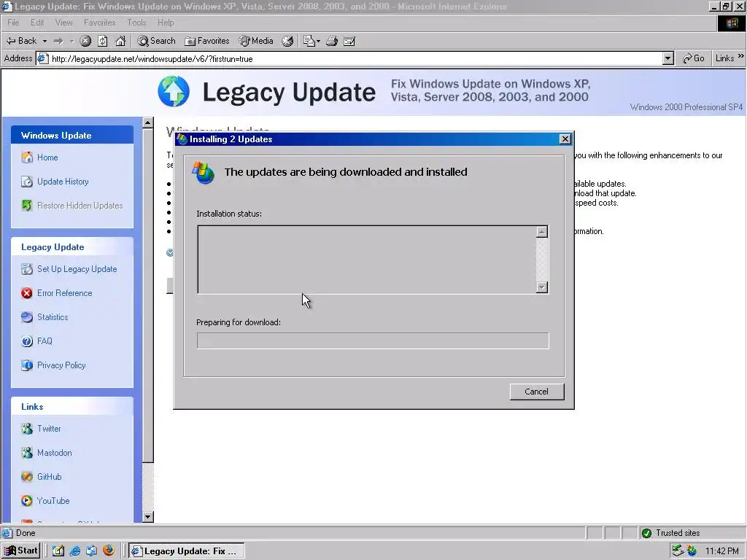Image resolution: width=747 pixels, height=560 pixels.
Task: Click the History toolbar icon
Action: (x=287, y=41)
